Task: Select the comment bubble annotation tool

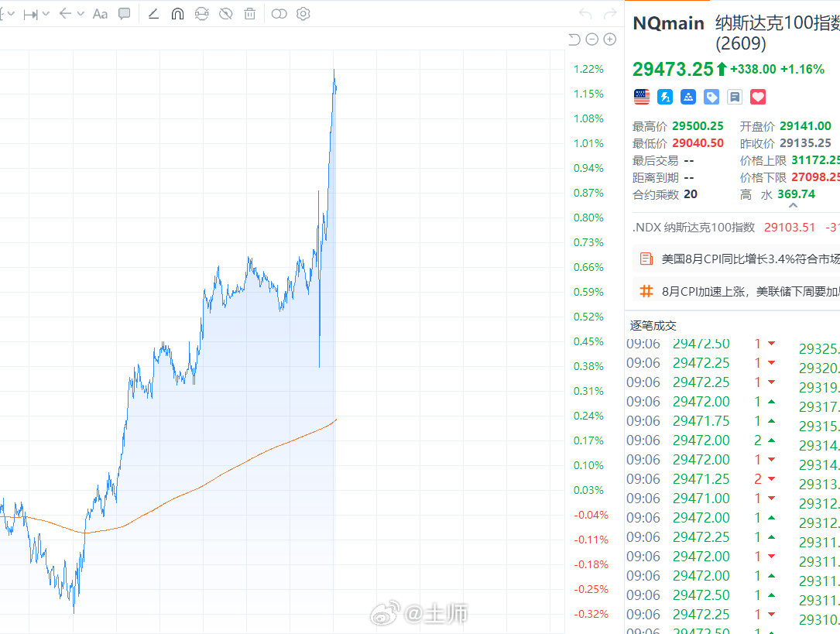Action: (x=125, y=14)
